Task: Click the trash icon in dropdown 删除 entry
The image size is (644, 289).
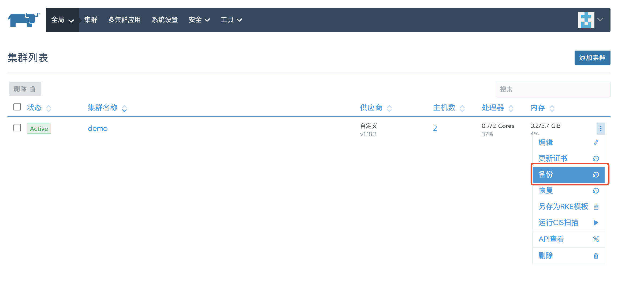Action: tap(596, 256)
